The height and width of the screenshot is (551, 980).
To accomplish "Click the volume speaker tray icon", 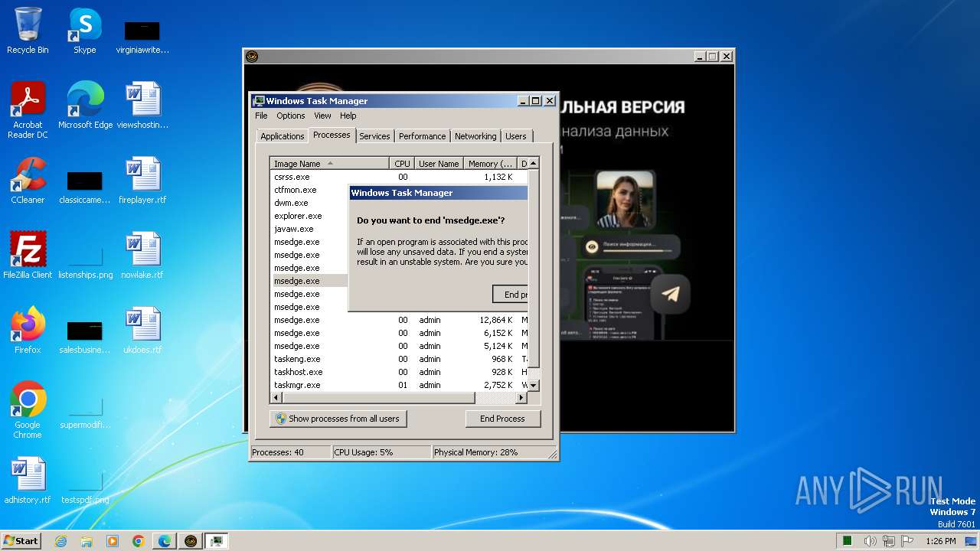I will (870, 541).
